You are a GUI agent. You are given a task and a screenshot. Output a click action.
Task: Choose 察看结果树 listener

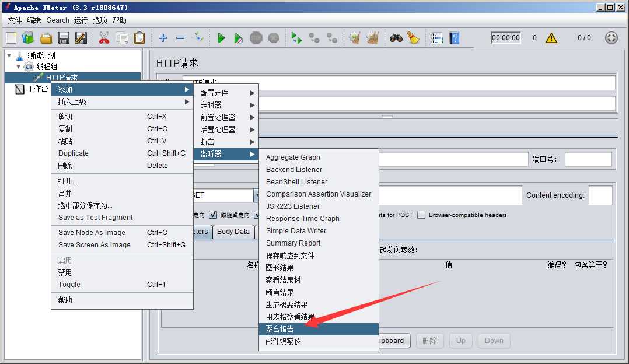pos(319,280)
